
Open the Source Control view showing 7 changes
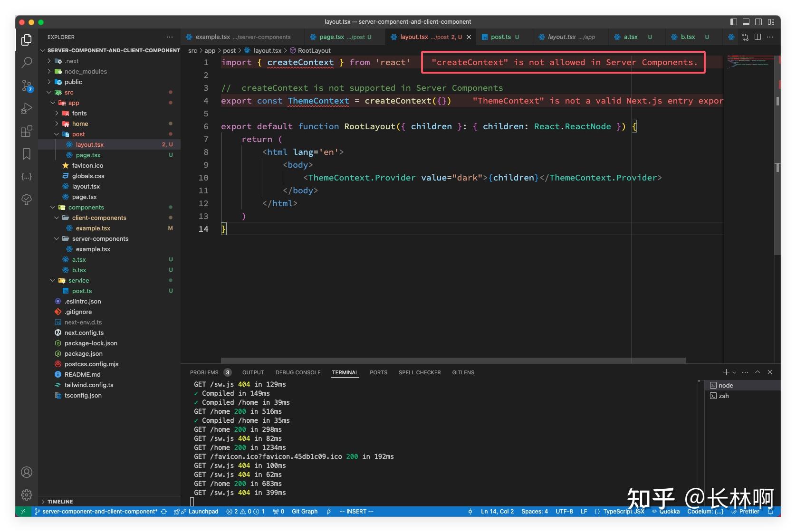tap(26, 85)
